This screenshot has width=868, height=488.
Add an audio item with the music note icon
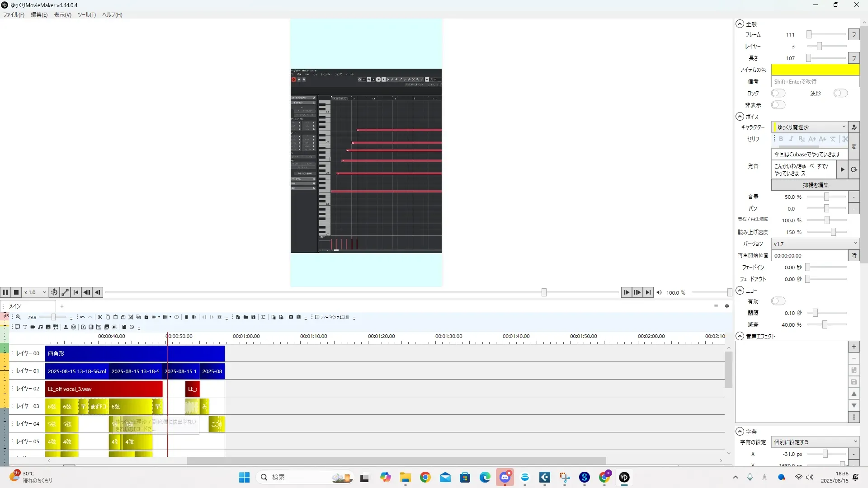tap(40, 327)
